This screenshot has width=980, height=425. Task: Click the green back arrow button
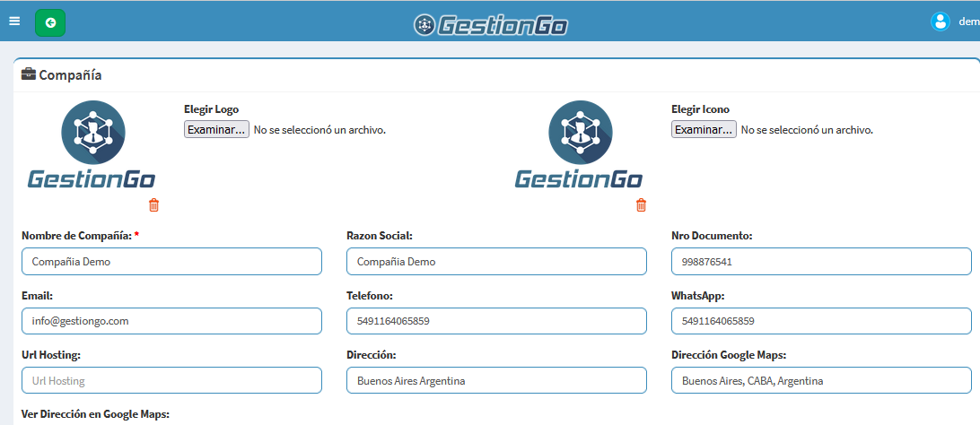(x=50, y=22)
